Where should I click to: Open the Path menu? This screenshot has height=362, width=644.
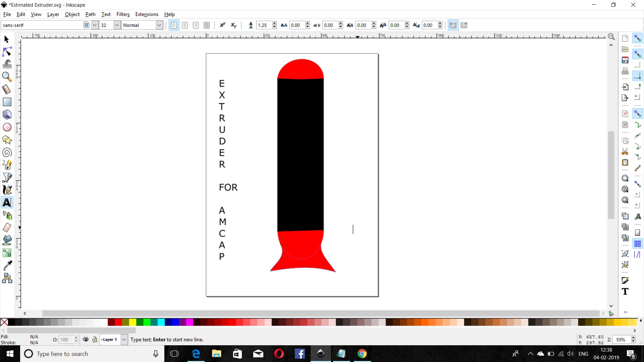(90, 14)
